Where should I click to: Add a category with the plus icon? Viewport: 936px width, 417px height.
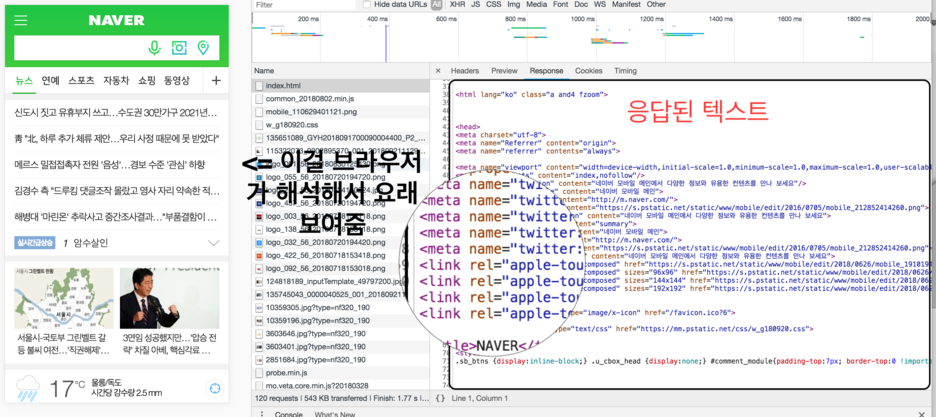[216, 81]
